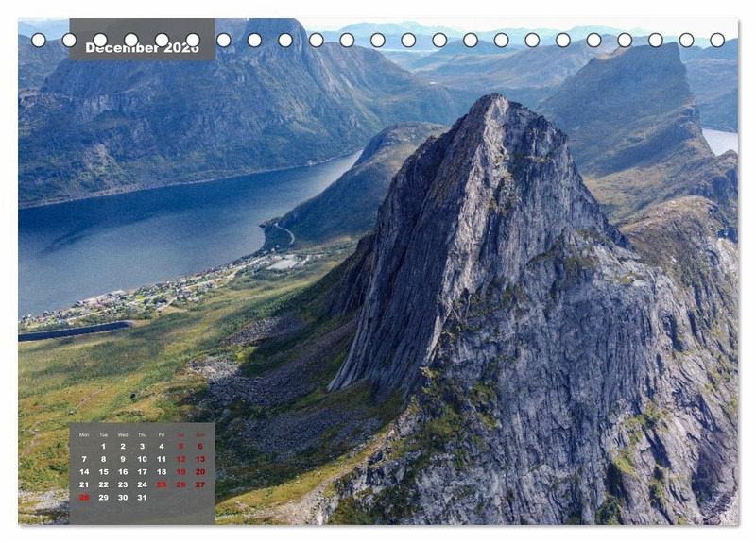Click date 22 in the calendar grid
The height and width of the screenshot is (543, 756).
coord(103,484)
